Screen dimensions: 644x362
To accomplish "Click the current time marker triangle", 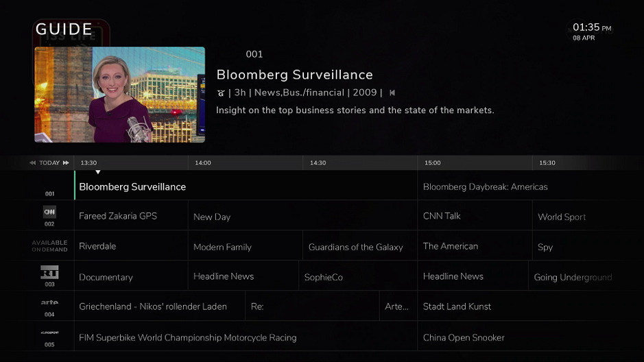I will (98, 172).
